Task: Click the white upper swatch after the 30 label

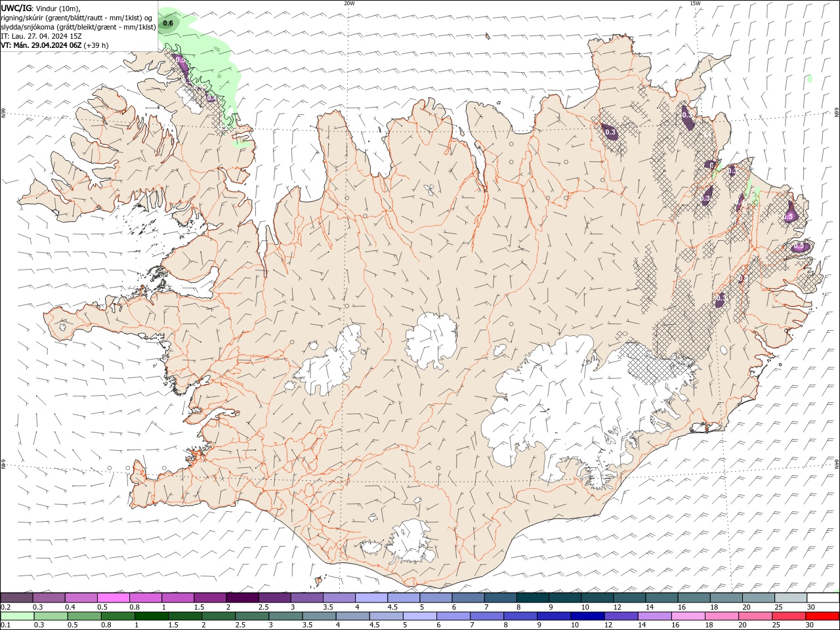Action: [823, 598]
